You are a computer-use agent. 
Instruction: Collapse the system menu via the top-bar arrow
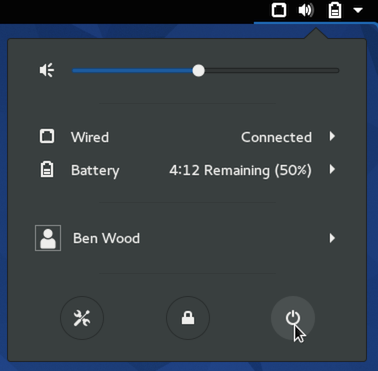[358, 11]
